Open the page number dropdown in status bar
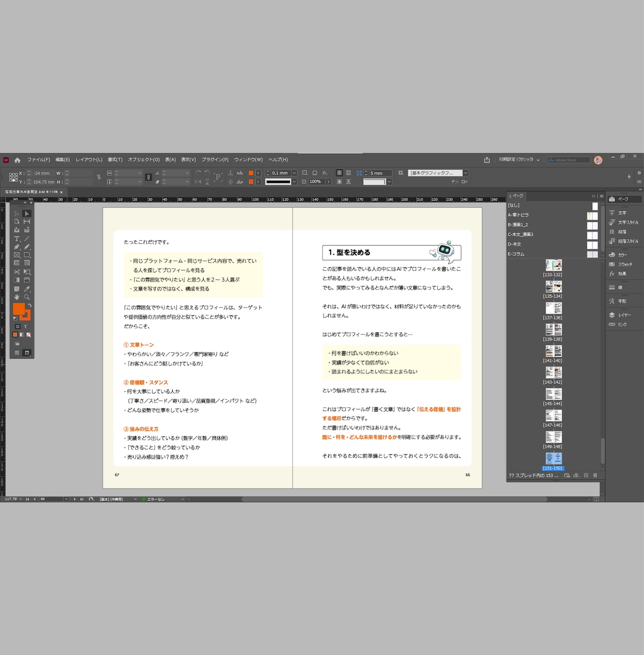This screenshot has width=644, height=655. click(x=67, y=499)
